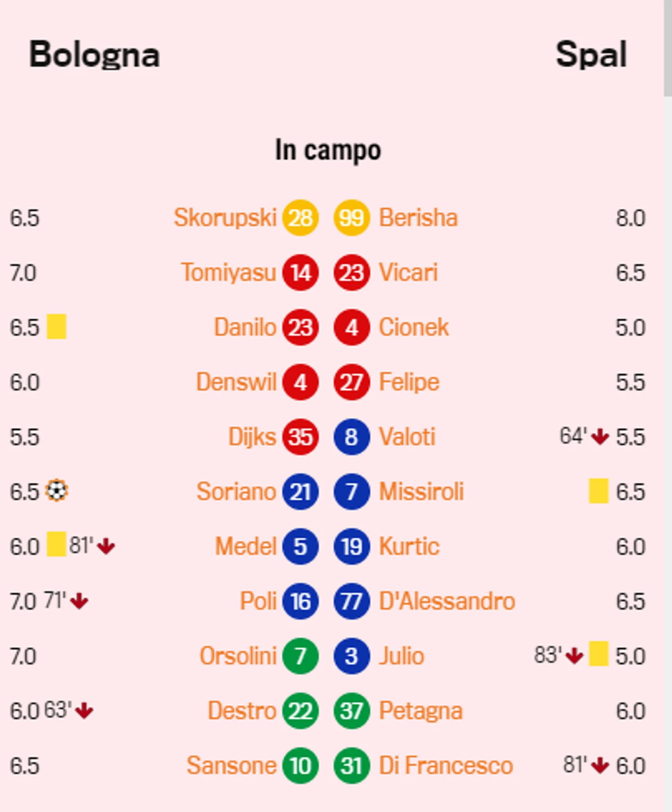Click Medel's substitution arrow at 81'
This screenshot has height=812, width=672.
point(106,546)
